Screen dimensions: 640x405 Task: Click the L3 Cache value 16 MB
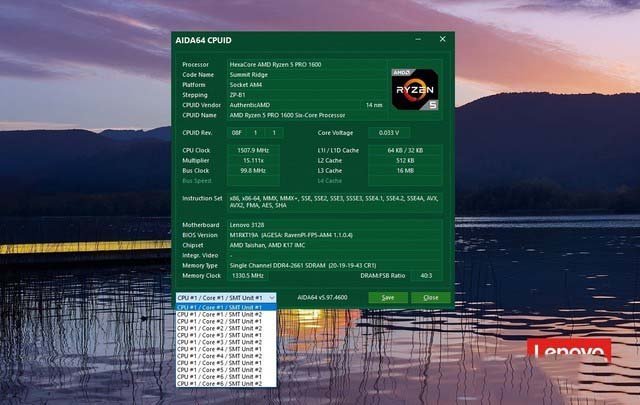[405, 171]
